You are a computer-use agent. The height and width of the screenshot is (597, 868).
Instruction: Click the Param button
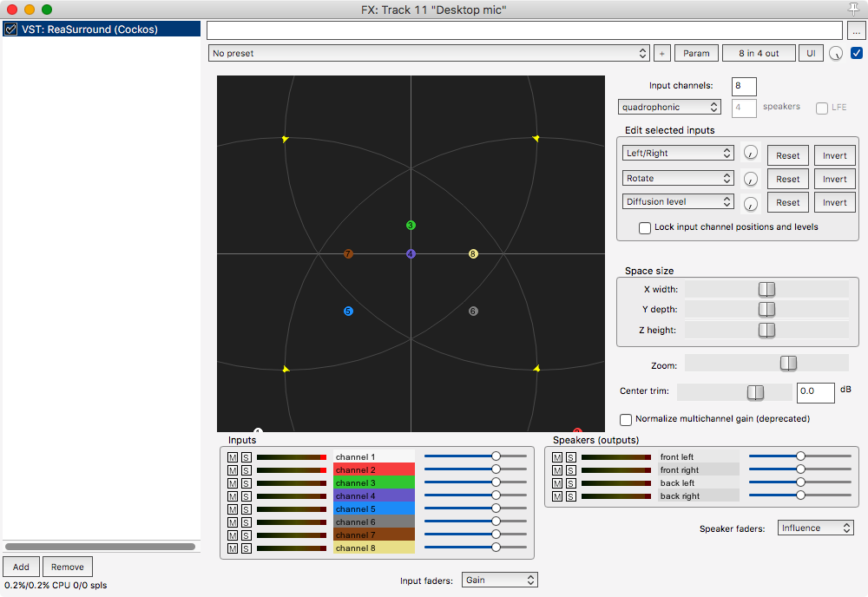[x=696, y=53]
